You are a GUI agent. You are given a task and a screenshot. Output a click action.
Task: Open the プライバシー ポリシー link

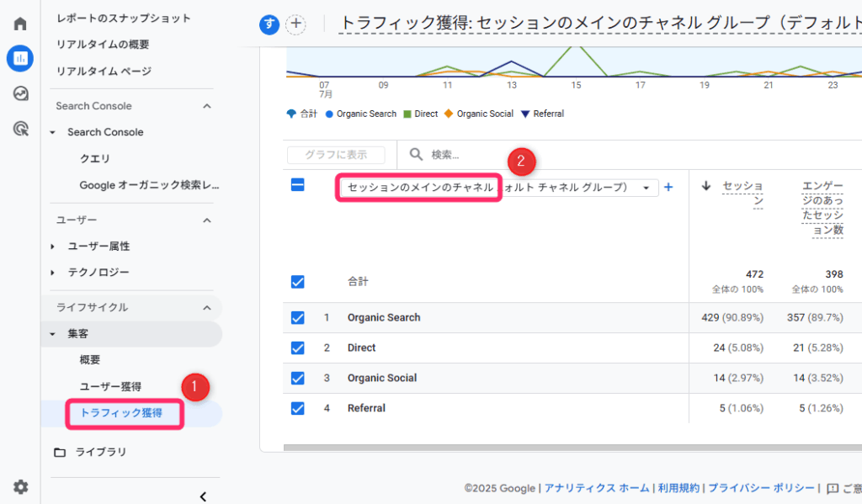click(x=761, y=488)
